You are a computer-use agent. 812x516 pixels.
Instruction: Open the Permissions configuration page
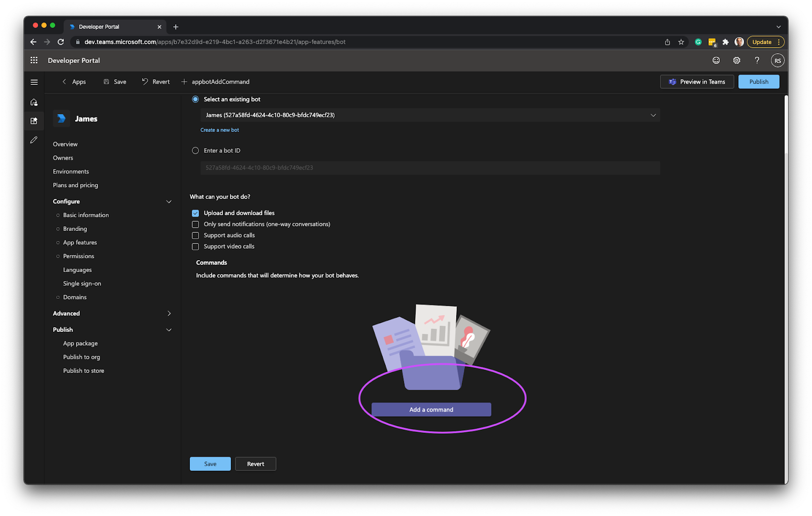[79, 256]
